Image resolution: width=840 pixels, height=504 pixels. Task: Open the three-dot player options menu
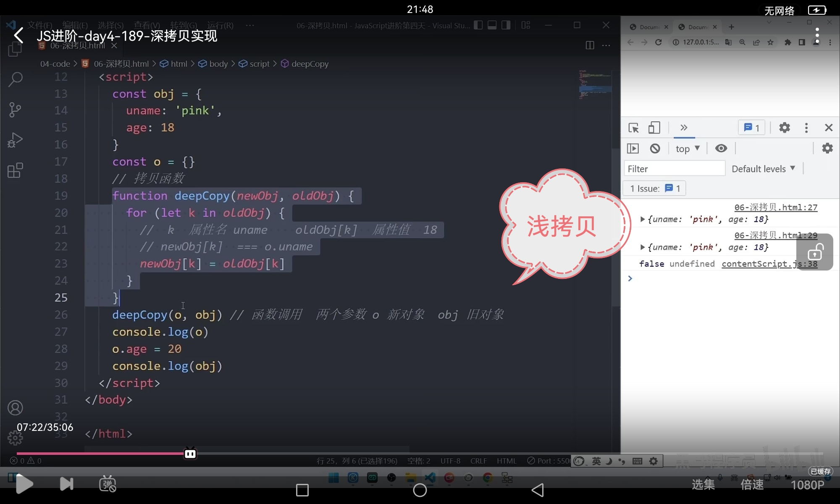(817, 35)
